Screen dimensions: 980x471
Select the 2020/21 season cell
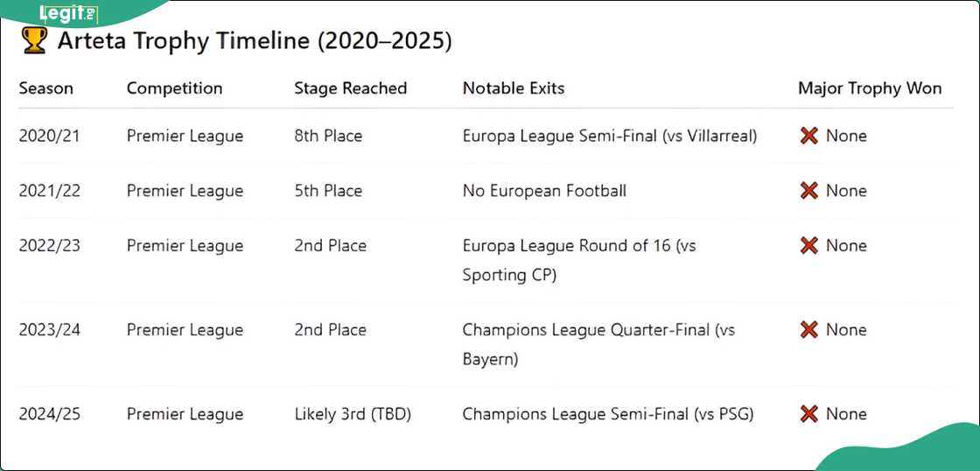[x=49, y=136]
